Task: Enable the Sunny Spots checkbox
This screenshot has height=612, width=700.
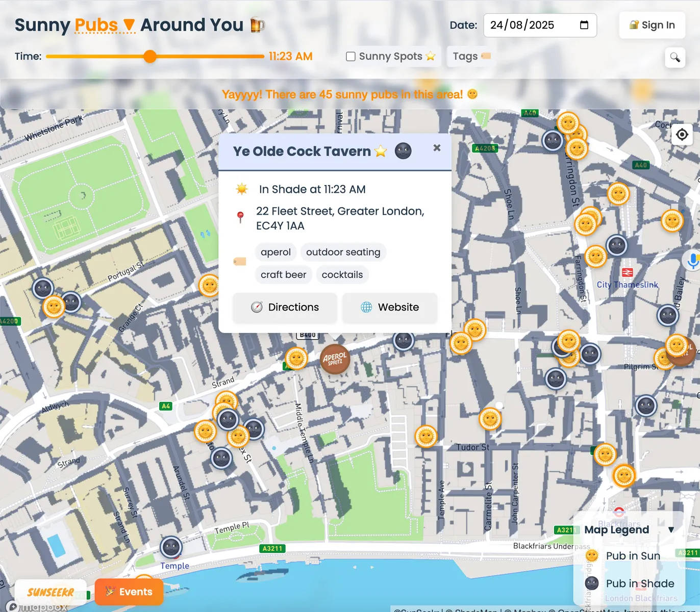Action: 351,57
